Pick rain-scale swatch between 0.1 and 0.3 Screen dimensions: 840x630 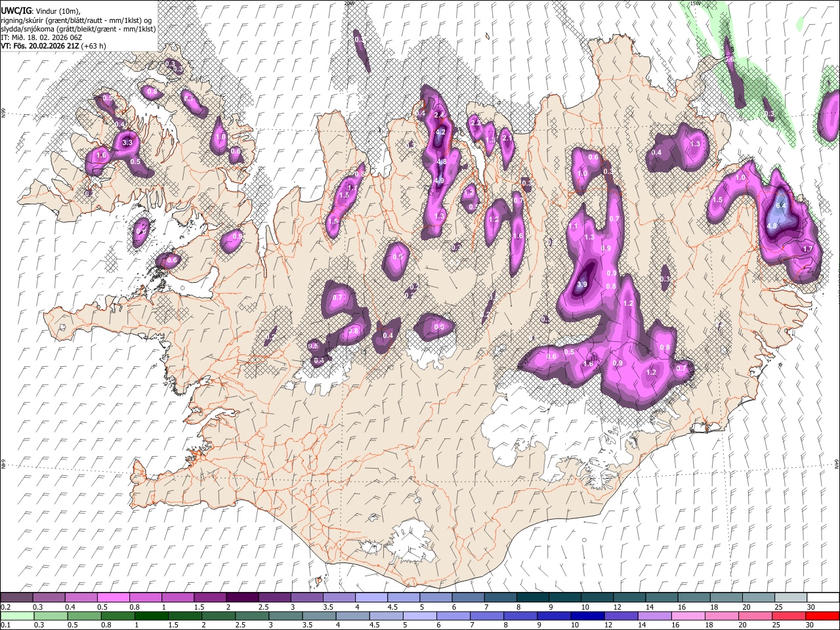point(17,616)
